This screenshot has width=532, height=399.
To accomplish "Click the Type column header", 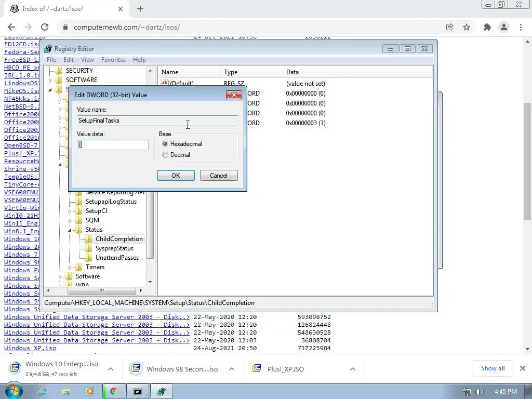I will tap(251, 72).
